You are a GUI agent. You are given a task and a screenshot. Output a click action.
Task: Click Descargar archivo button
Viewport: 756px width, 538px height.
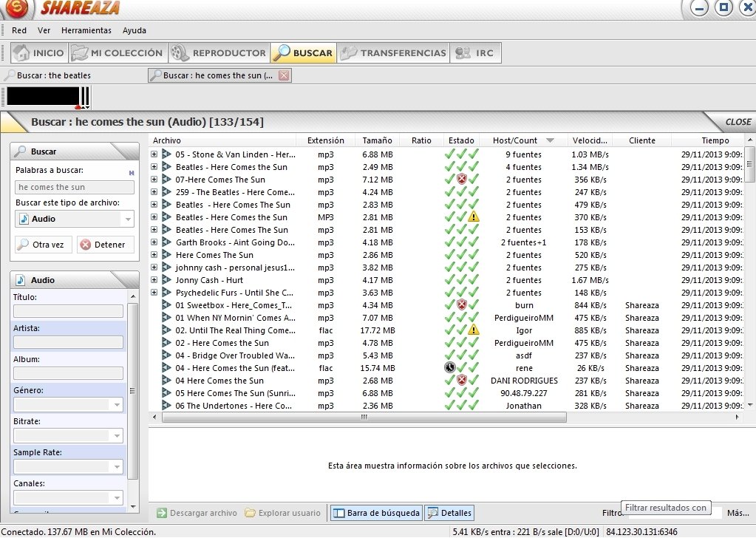197,513
